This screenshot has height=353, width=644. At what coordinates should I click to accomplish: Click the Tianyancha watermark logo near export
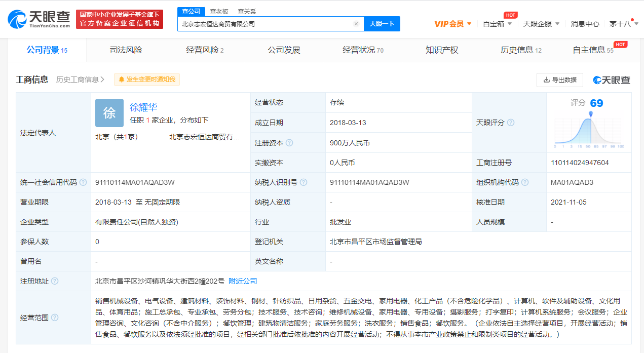pyautogui.click(x=612, y=80)
